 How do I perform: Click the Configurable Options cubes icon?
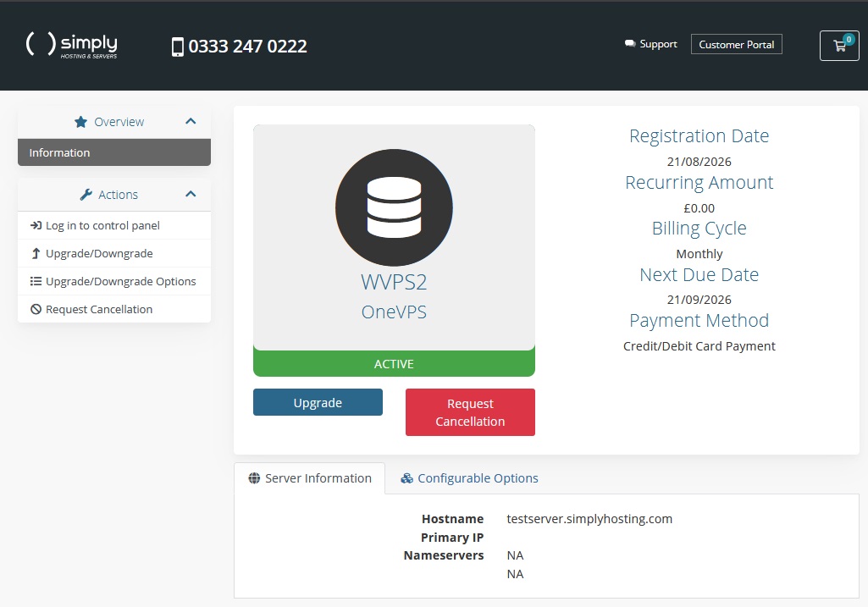coord(406,478)
